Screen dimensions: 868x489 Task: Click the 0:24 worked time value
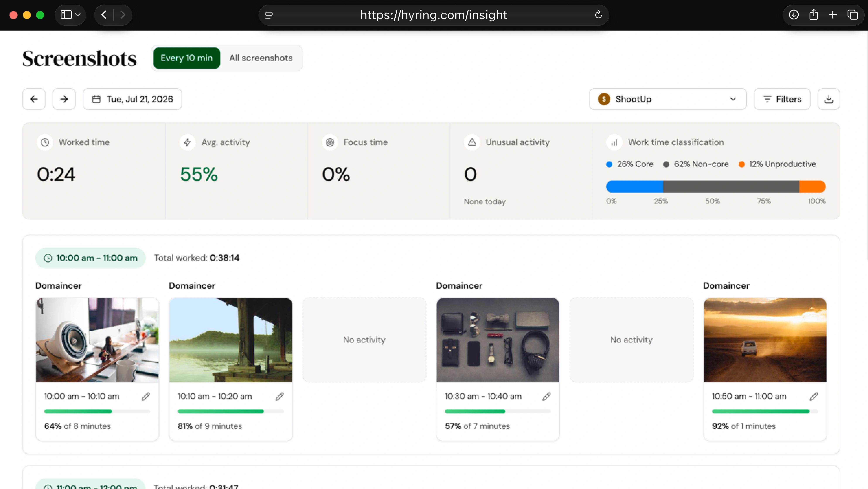point(56,174)
